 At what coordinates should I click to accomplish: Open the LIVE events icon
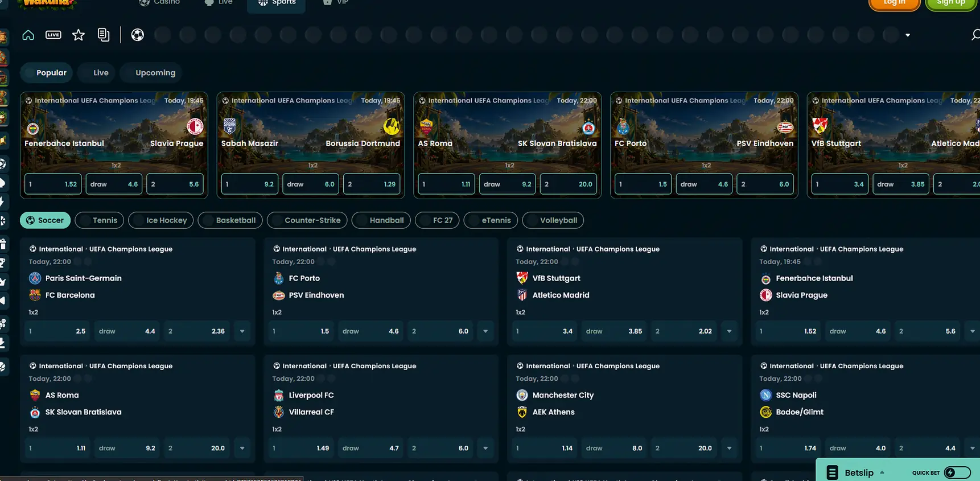pyautogui.click(x=53, y=35)
